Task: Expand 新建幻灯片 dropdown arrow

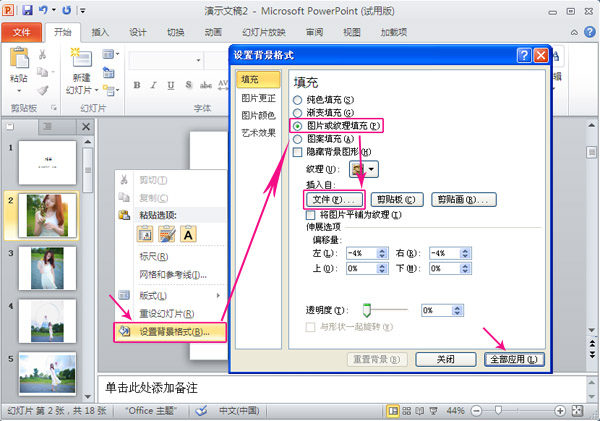Action: point(96,90)
